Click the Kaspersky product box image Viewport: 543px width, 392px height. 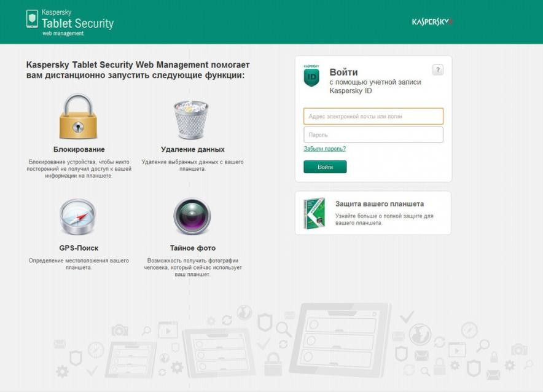click(x=315, y=213)
